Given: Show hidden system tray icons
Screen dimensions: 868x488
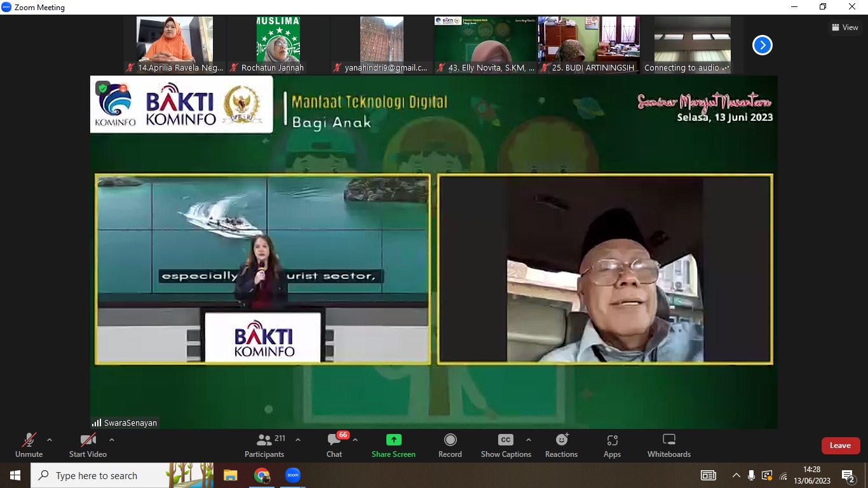Looking at the screenshot, I should (736, 475).
